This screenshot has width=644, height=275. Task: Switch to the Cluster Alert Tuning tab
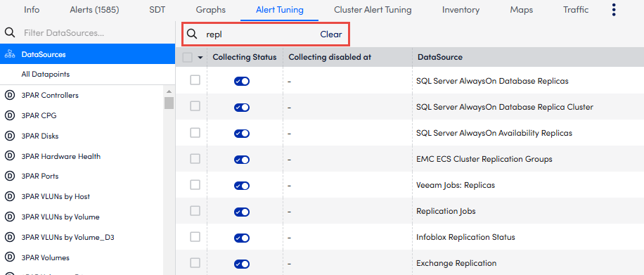click(x=373, y=10)
